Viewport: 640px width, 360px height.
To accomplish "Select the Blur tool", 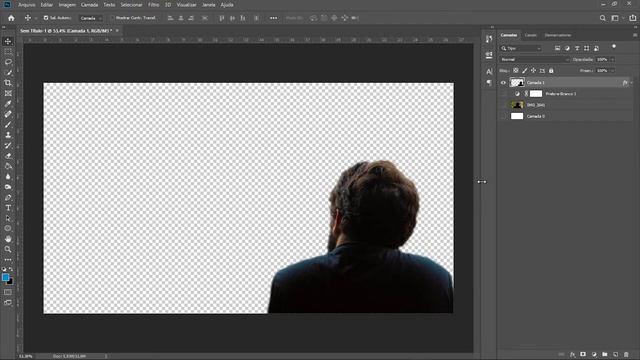I will (x=8, y=177).
